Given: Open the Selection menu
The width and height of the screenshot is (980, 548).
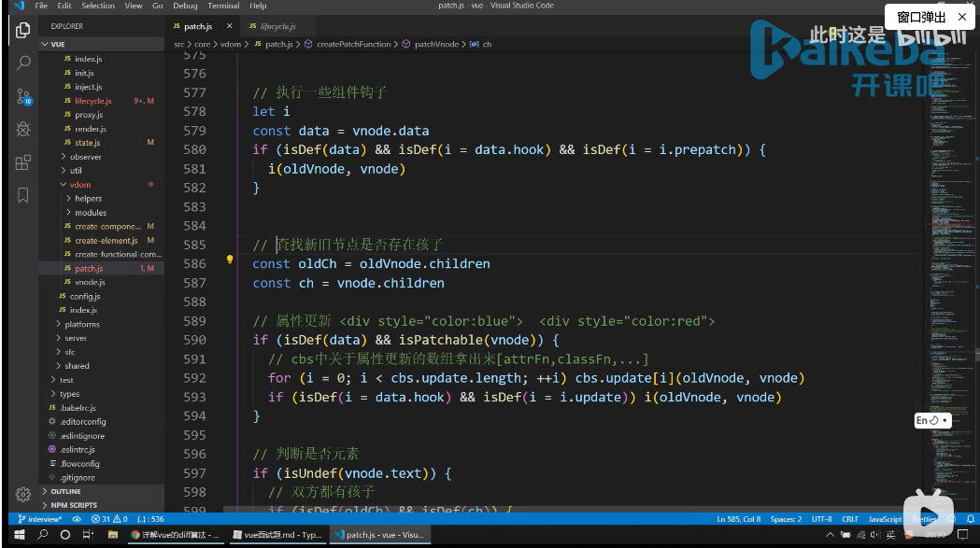Looking at the screenshot, I should [x=98, y=6].
